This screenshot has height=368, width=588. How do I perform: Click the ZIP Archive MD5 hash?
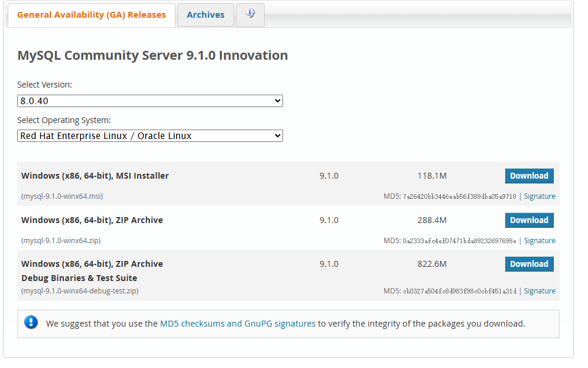[x=459, y=241]
